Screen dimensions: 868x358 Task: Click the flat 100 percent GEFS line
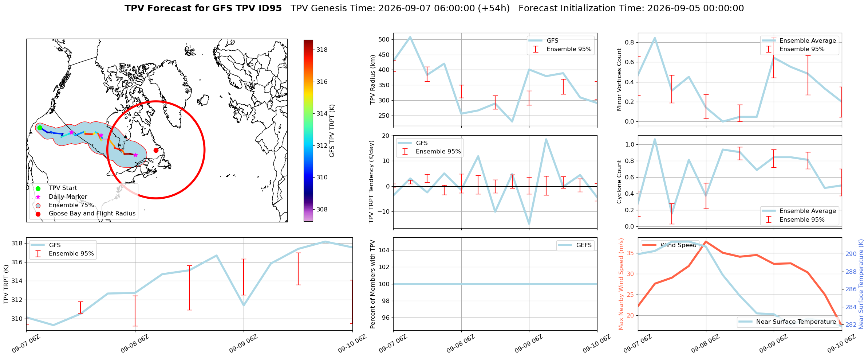(x=495, y=284)
